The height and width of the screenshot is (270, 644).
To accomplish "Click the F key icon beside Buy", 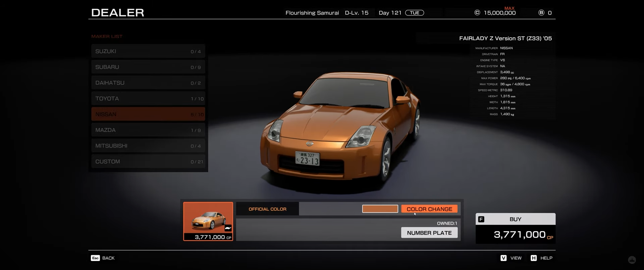I will click(x=481, y=219).
